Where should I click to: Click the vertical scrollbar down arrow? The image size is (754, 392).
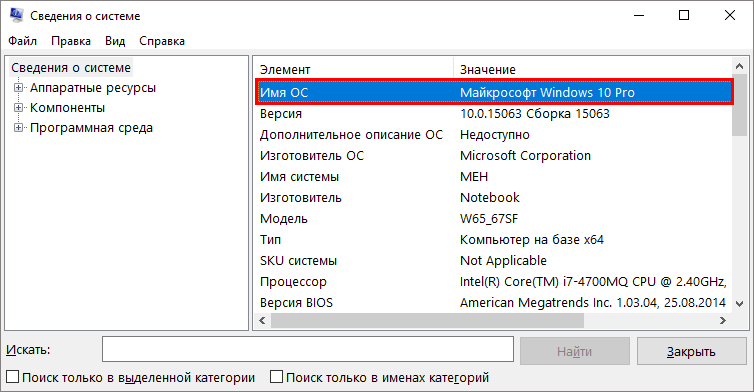click(740, 303)
